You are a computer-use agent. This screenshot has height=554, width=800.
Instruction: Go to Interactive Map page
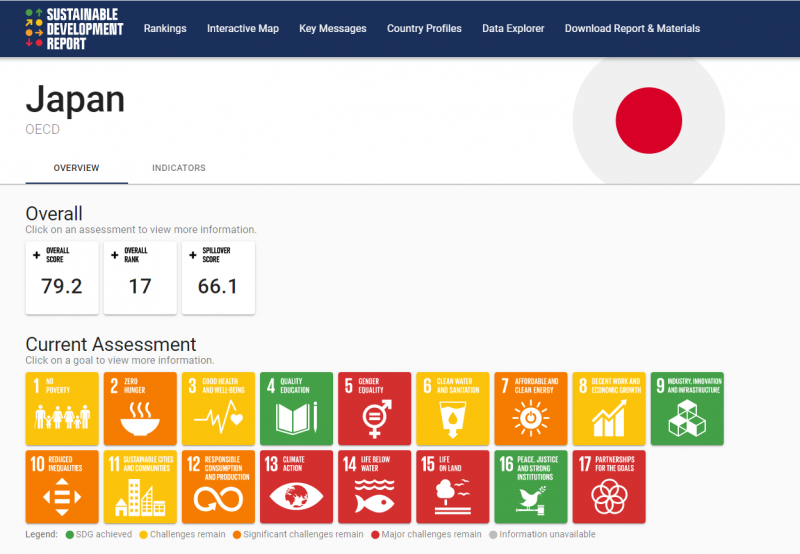(x=243, y=29)
